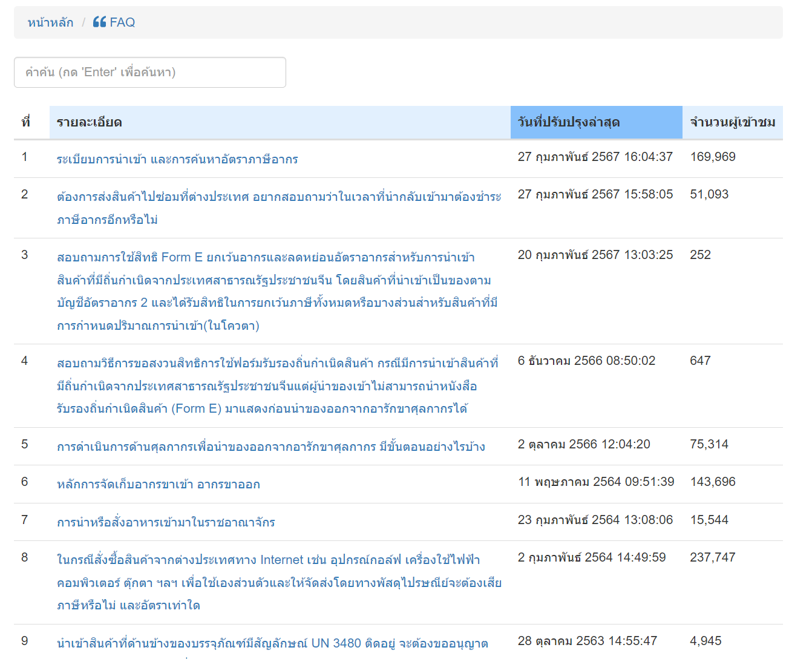Open FAQ about ขอสงวนสิทธิการใช้ฟอร์มรับรองถิ่นกำเนิดสินค้า
The image size is (812, 659).
(278, 386)
